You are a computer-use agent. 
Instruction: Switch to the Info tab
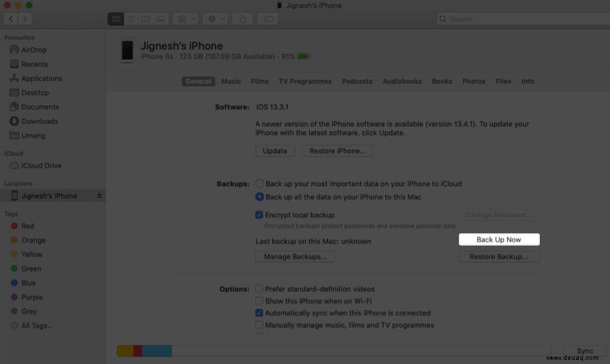tap(528, 81)
